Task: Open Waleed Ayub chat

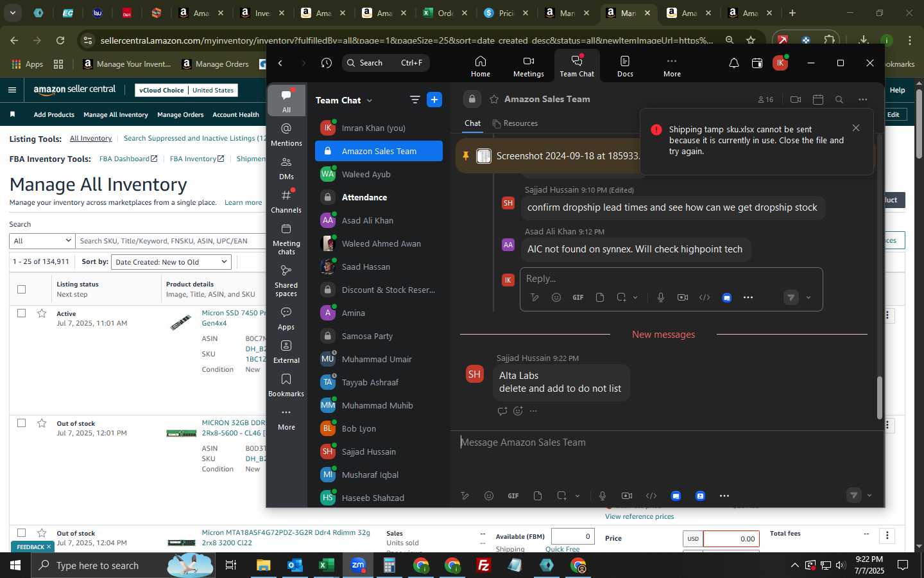Action: click(x=379, y=174)
